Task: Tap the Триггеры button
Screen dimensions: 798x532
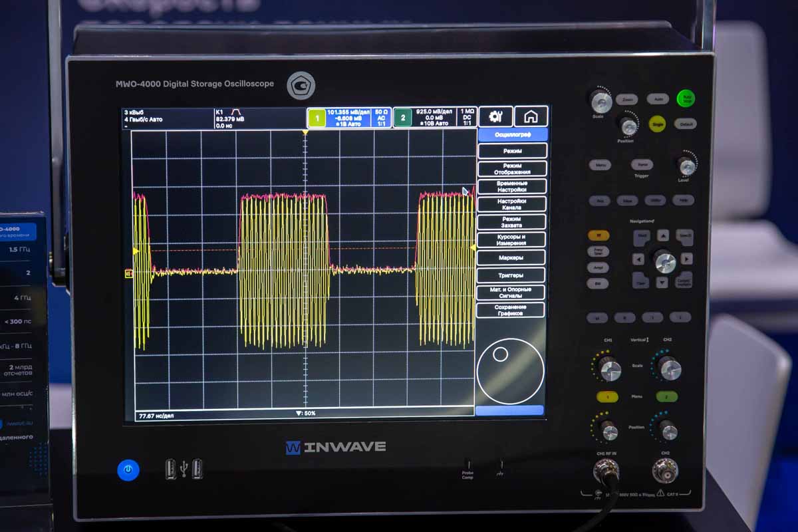Action: click(512, 275)
